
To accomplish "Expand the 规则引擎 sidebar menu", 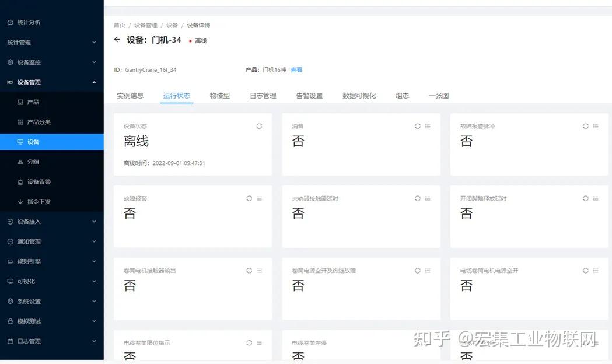I will click(x=52, y=261).
